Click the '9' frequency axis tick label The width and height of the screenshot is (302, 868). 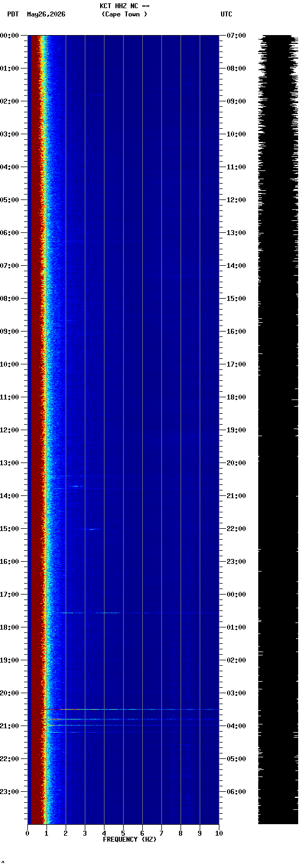pos(200,833)
